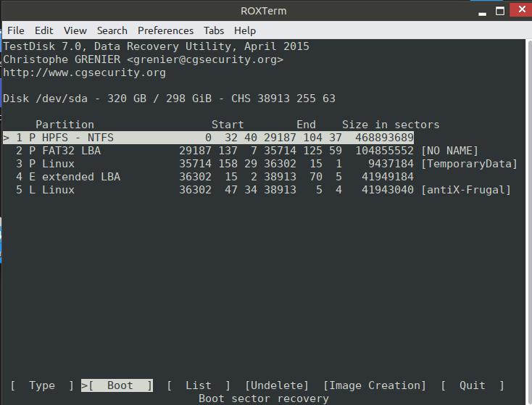Open the Edit menu
Image resolution: width=532 pixels, height=405 pixels.
[x=43, y=30]
